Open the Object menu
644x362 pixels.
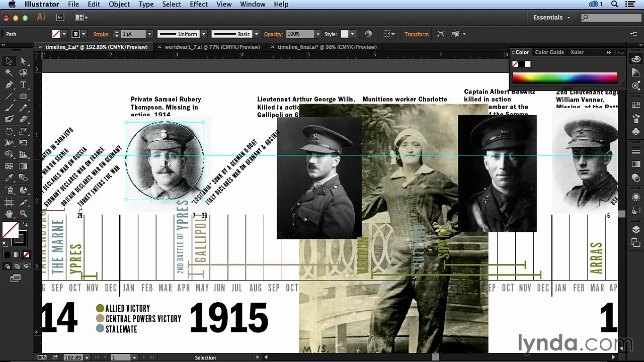pos(119,4)
